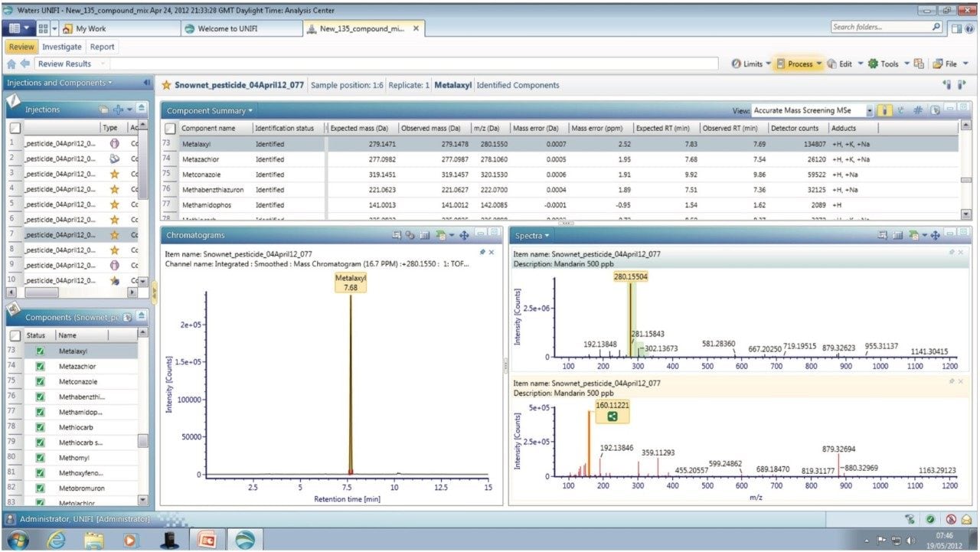Click the highlighted marker icon in Component Summary
The height and width of the screenshot is (552, 980).
coord(884,110)
